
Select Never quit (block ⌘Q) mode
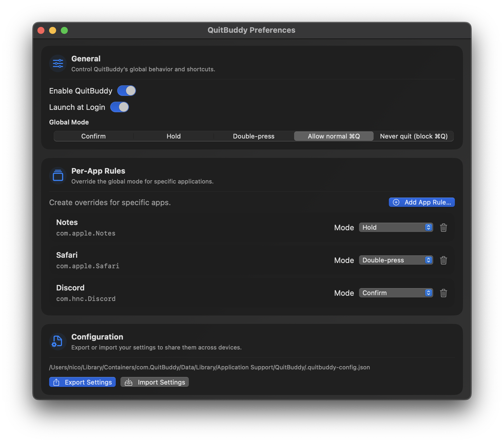pyautogui.click(x=414, y=136)
